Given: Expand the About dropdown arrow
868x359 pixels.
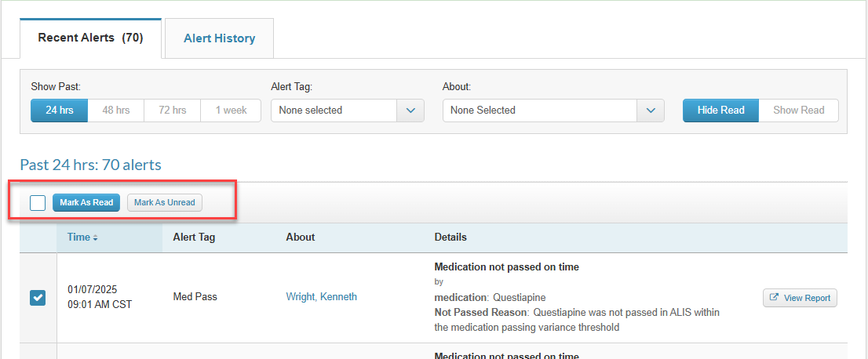Looking at the screenshot, I should (650, 110).
